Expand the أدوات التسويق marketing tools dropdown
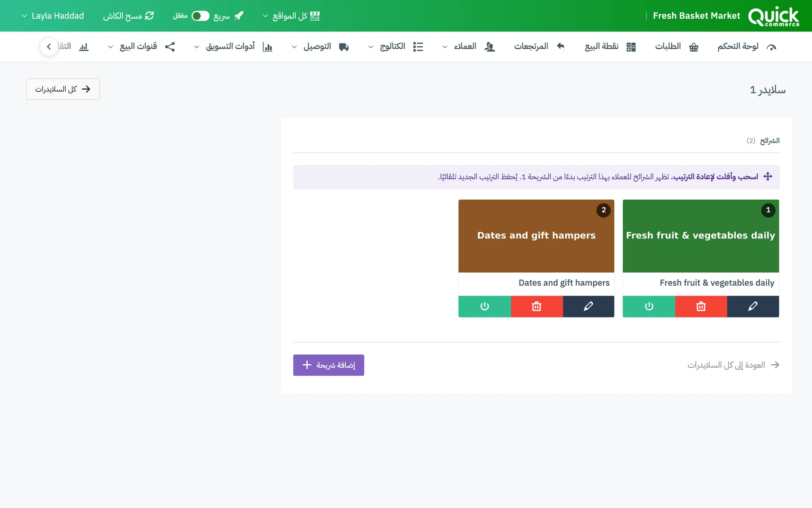 pos(233,47)
